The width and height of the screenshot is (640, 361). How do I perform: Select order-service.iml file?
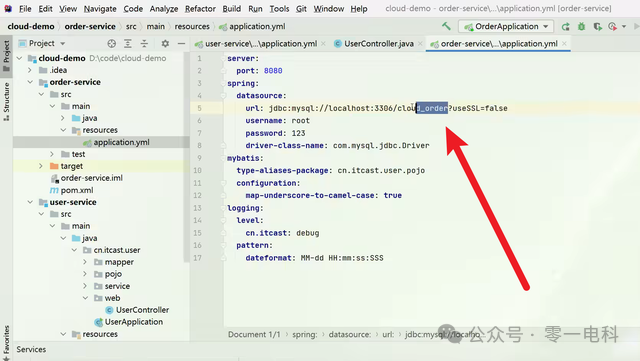click(x=91, y=178)
